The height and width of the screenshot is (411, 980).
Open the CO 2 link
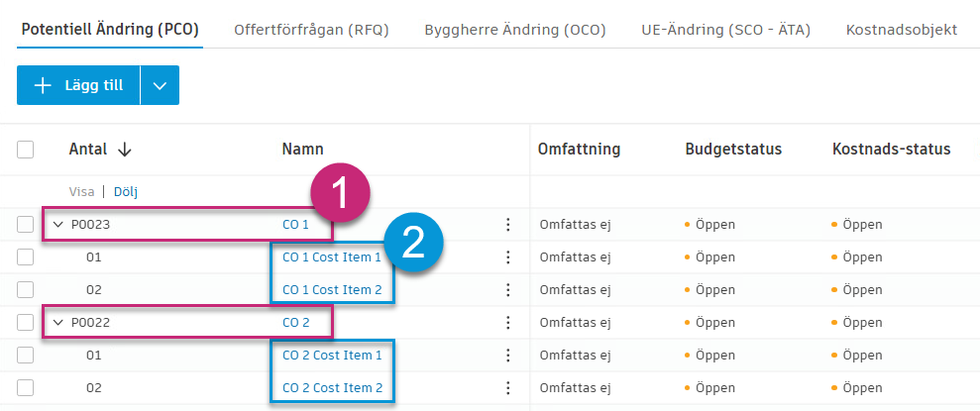click(x=296, y=323)
